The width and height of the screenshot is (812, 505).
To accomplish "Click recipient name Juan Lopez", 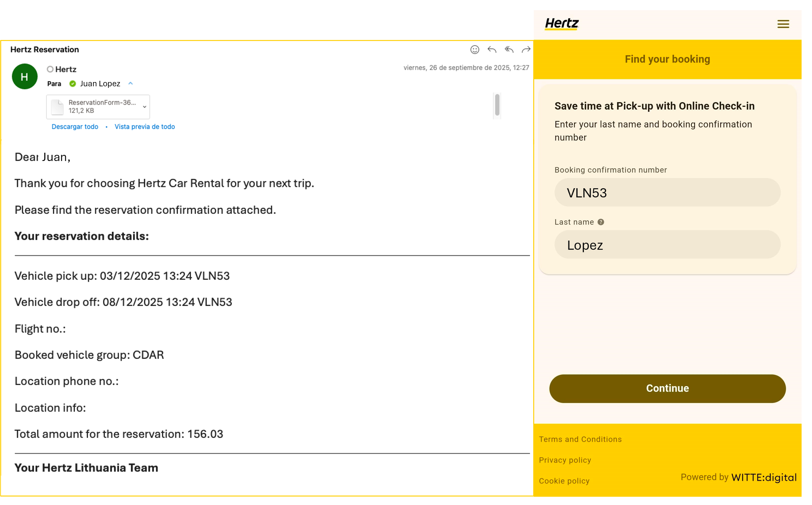I will [x=100, y=84].
